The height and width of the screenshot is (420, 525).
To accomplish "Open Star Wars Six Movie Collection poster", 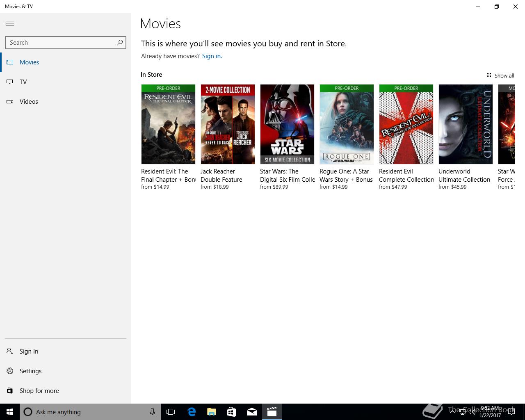I will [x=287, y=124].
